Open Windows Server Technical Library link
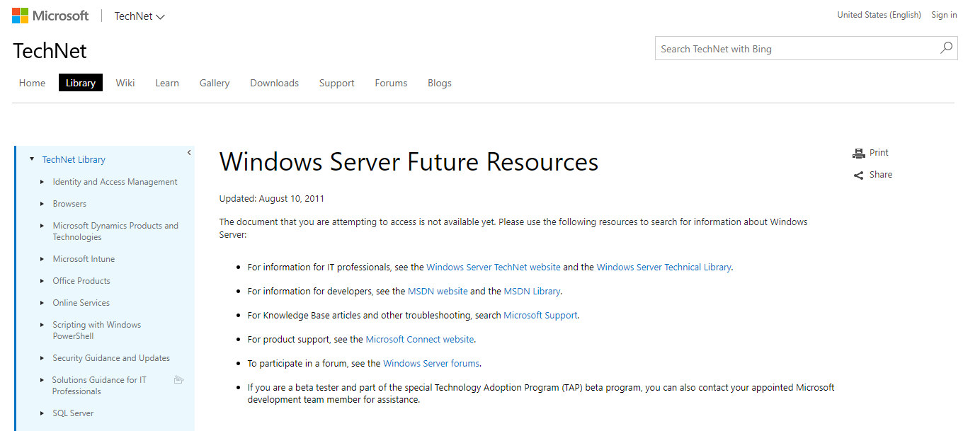This screenshot has width=980, height=431. point(663,268)
